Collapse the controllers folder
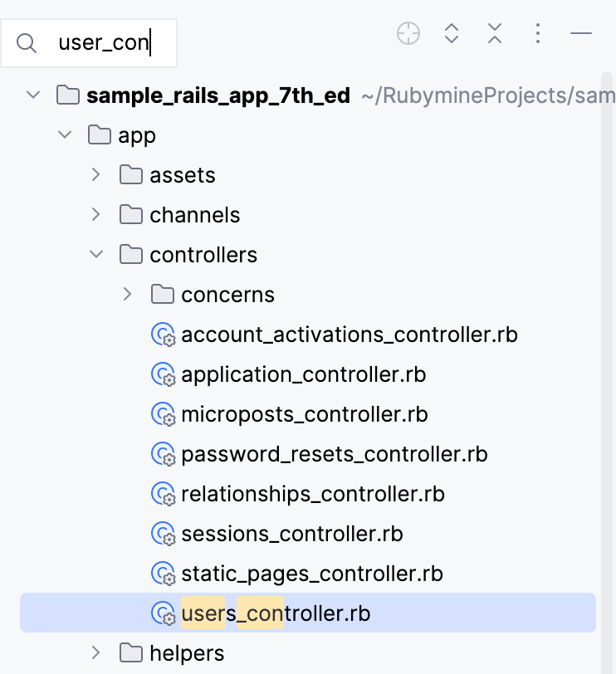This screenshot has height=674, width=616. pos(95,254)
